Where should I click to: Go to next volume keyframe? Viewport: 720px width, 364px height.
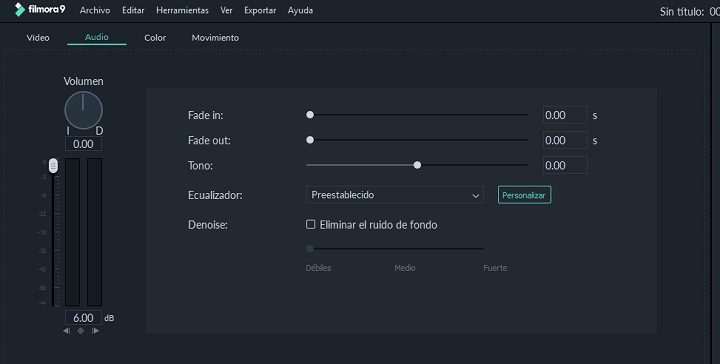click(95, 330)
